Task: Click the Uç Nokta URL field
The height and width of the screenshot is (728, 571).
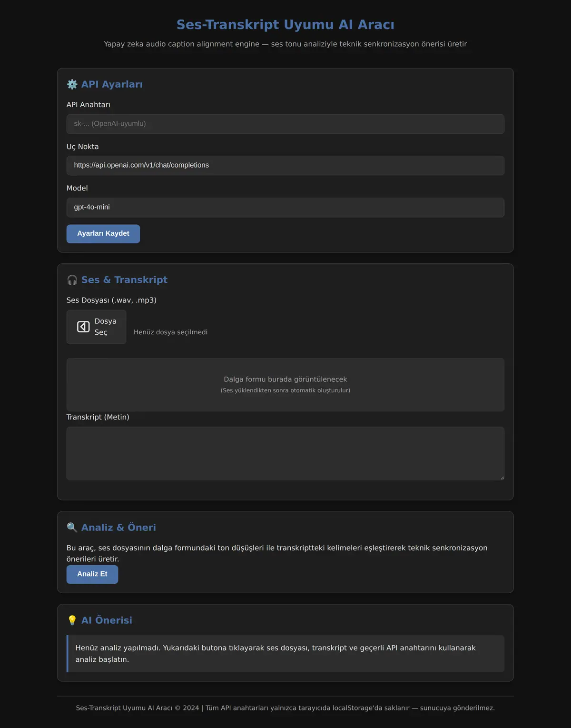Action: point(285,165)
